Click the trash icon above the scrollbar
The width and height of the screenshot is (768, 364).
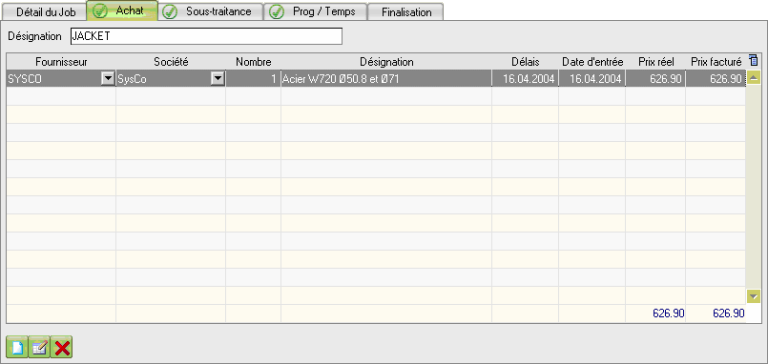pos(753,61)
